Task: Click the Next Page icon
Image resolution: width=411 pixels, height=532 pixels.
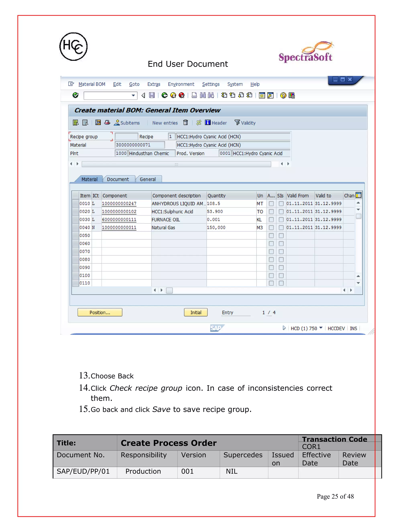Action: (241, 95)
